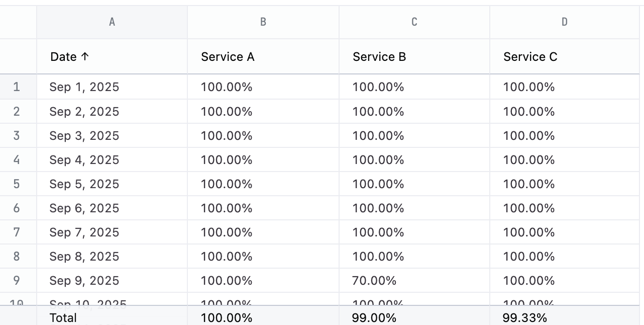Click the Sep 1, 2025 date cell
This screenshot has width=644, height=325.
tap(84, 87)
